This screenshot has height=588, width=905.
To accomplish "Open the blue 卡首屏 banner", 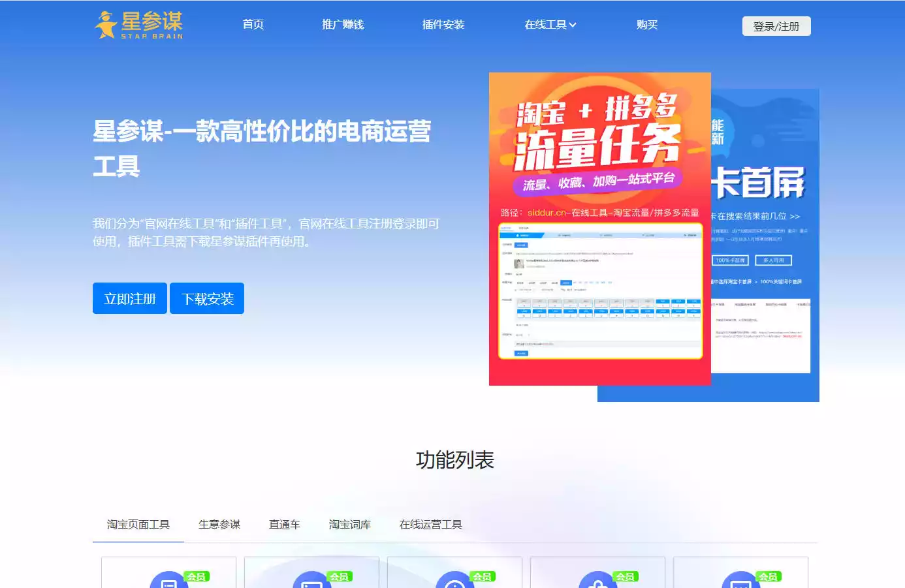I will [x=765, y=245].
